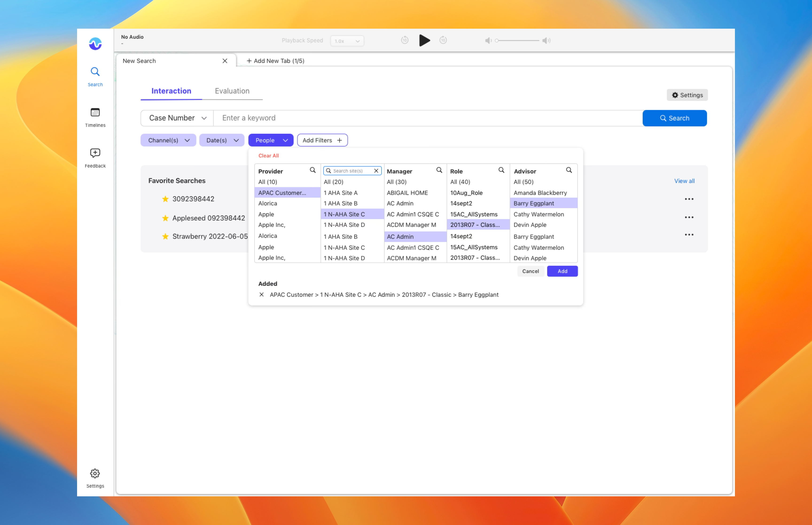
Task: Switch to the Evaluation tab
Action: click(232, 91)
